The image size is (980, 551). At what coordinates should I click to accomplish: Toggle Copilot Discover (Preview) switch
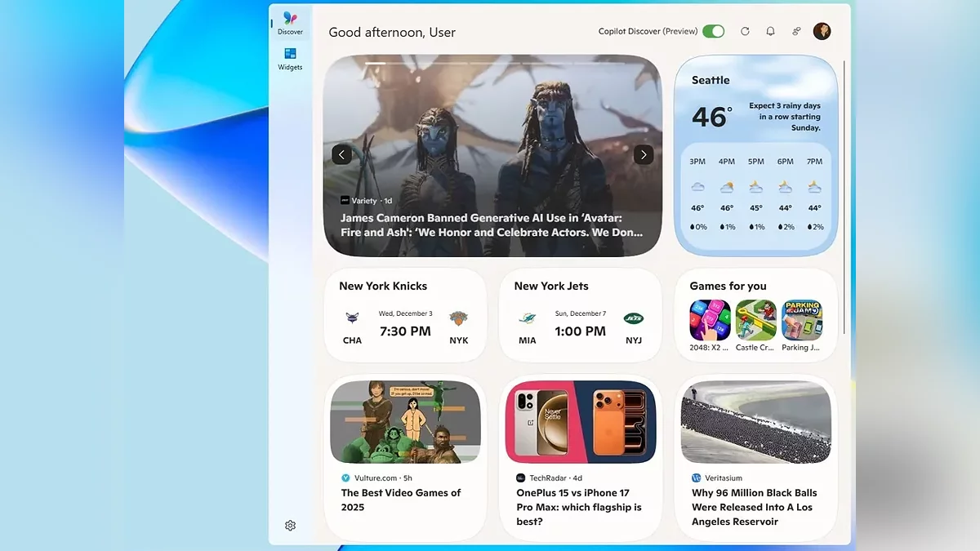[x=713, y=31]
